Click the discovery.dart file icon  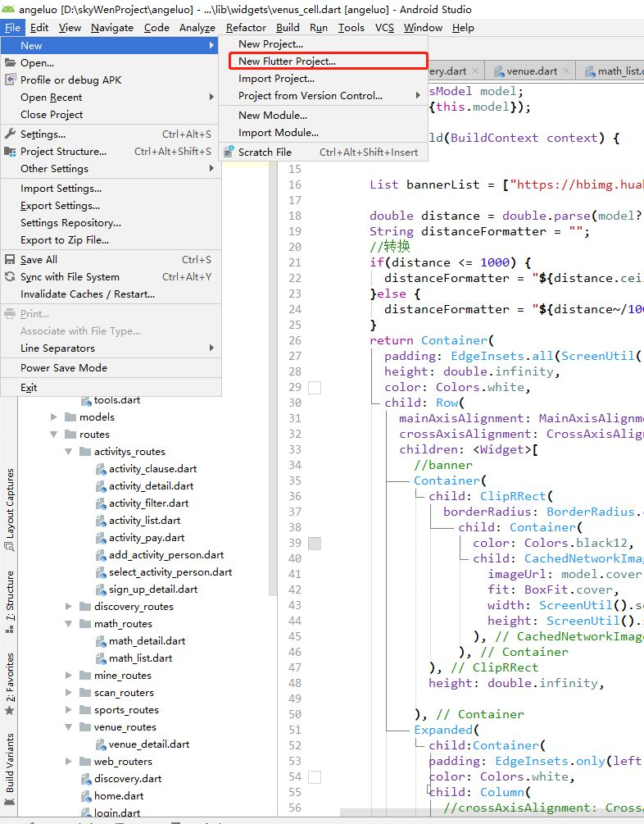coord(86,779)
